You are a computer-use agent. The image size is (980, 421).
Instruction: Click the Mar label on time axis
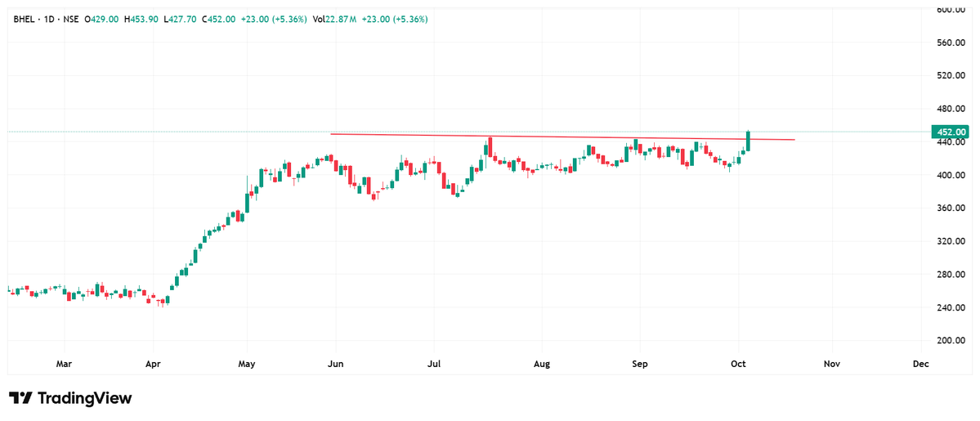(65, 364)
